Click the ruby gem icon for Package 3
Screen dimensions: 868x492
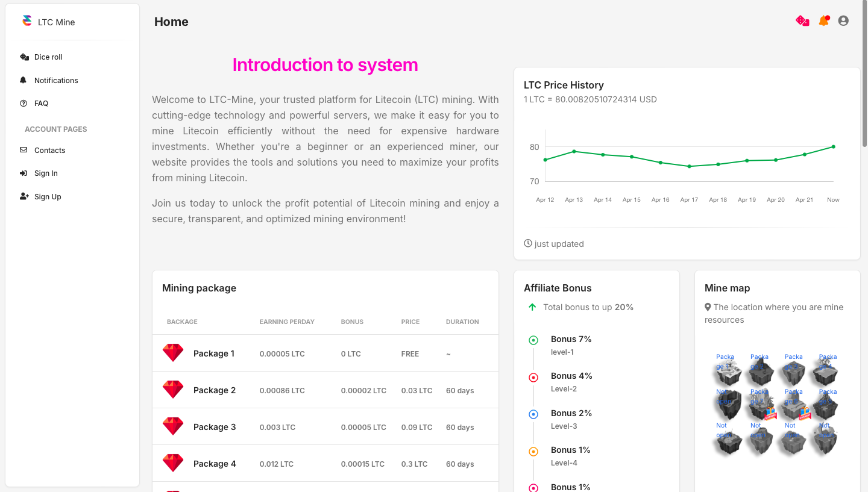click(x=173, y=427)
